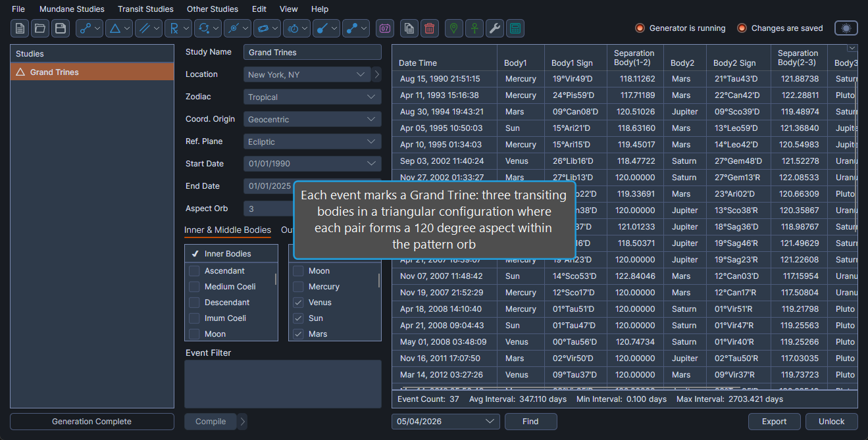Open the orbit study tool

(x=268, y=28)
